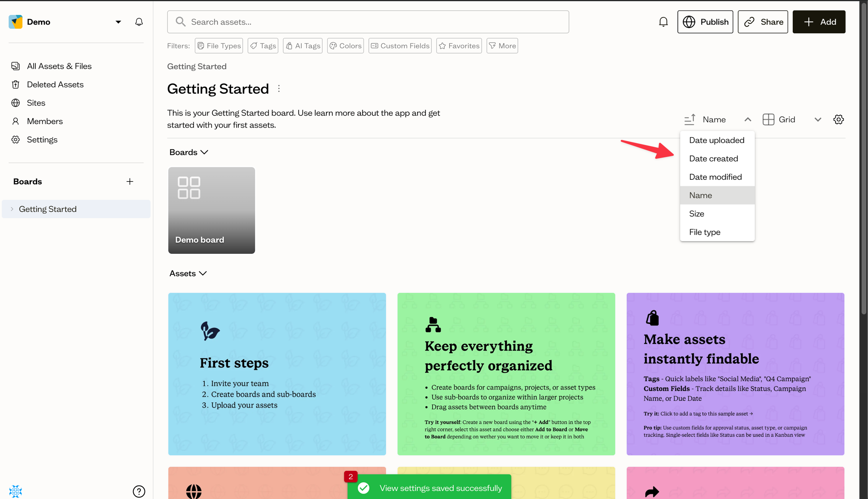This screenshot has width=868, height=499.
Task: Click the Grid view icon
Action: (769, 119)
